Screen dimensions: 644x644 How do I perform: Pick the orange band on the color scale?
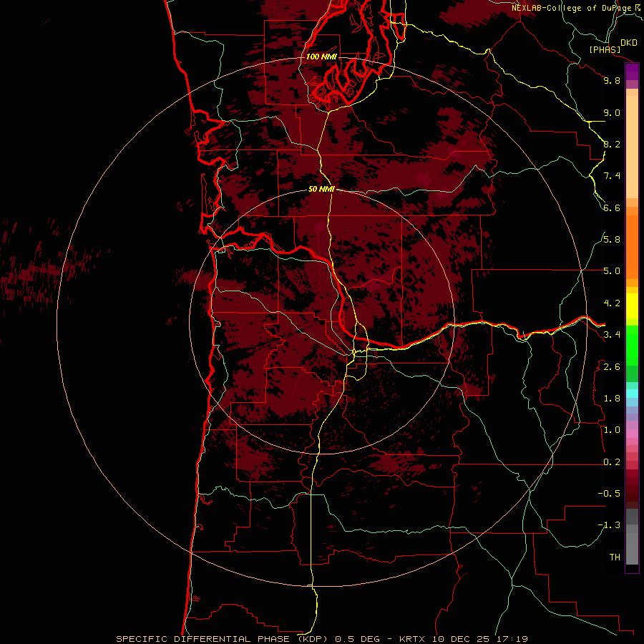pyautogui.click(x=632, y=247)
